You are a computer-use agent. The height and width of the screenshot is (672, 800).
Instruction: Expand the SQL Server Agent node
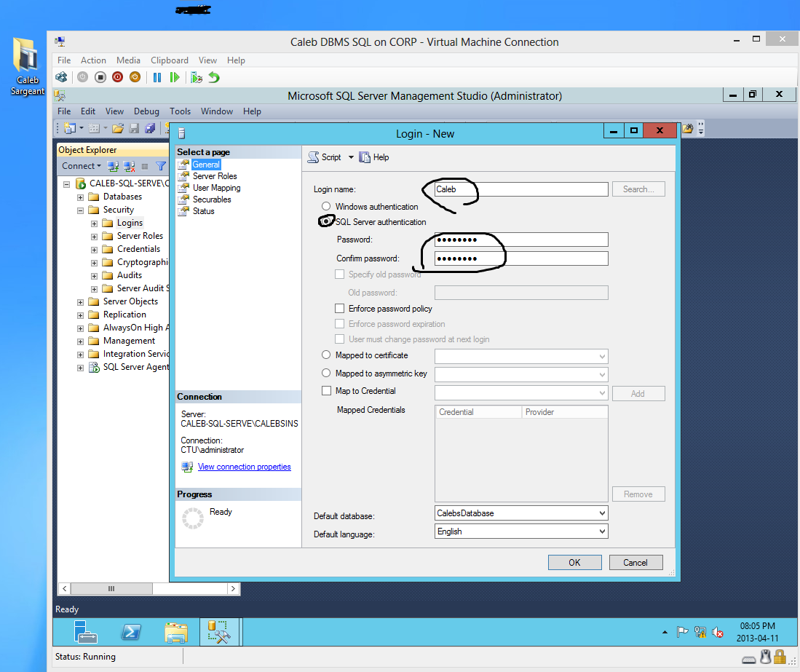click(81, 368)
